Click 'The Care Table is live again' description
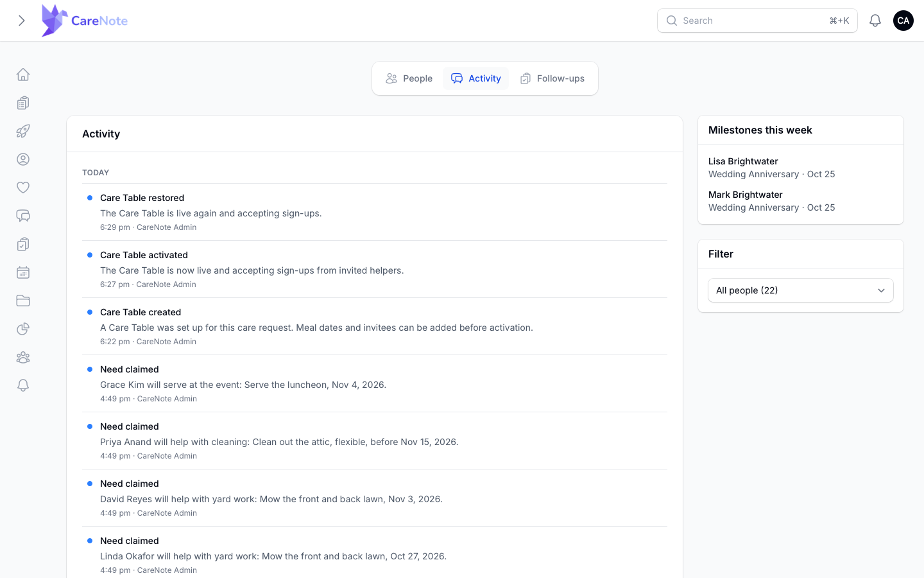 coord(211,213)
